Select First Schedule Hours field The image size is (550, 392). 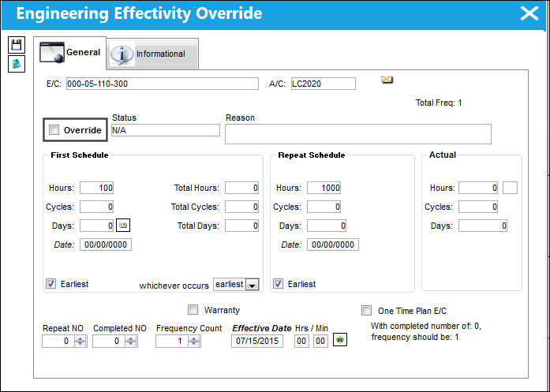coord(96,188)
